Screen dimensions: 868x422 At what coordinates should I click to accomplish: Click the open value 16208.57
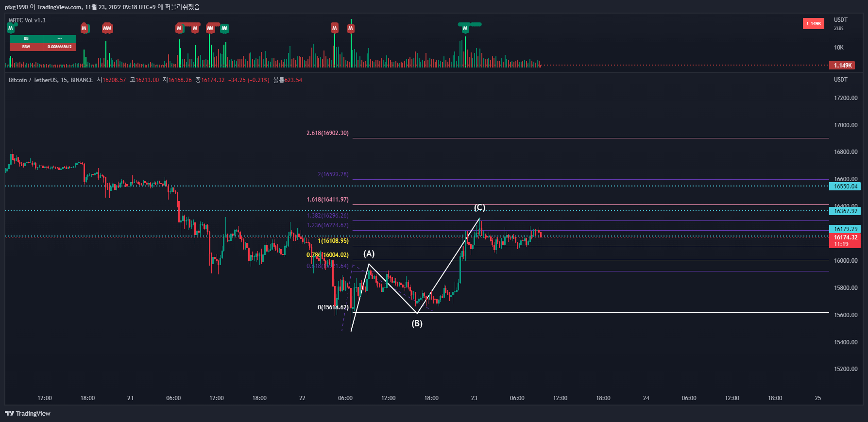[x=114, y=80]
